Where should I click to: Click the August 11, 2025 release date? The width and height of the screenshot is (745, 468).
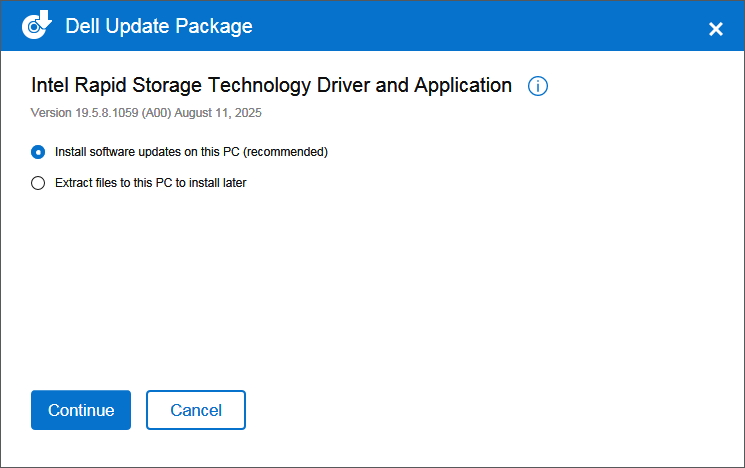(218, 113)
